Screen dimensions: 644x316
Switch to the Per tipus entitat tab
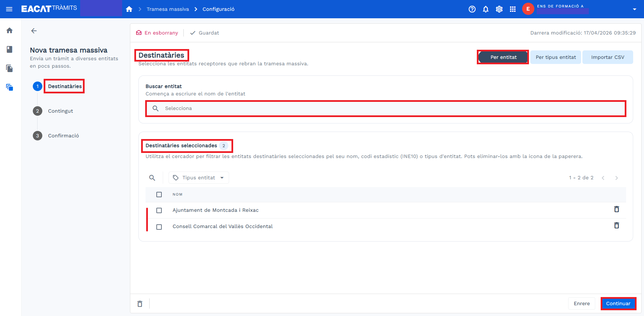pos(556,57)
